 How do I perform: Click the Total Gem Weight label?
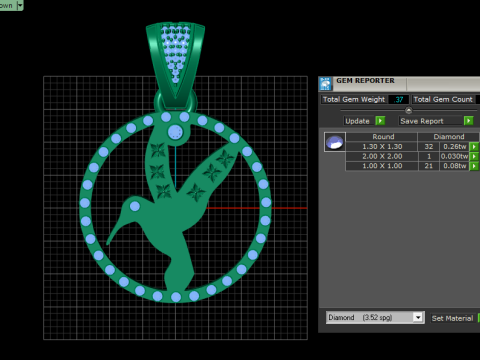[354, 99]
